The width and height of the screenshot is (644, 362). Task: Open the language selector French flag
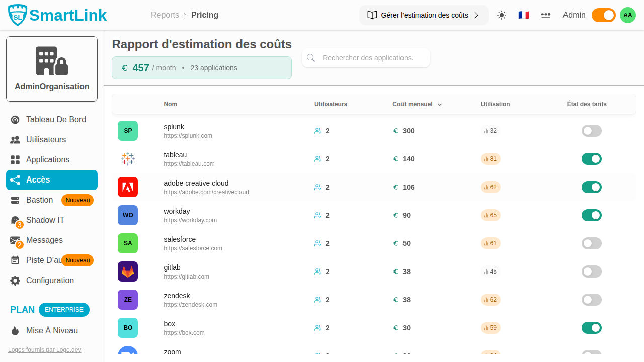[x=524, y=15]
